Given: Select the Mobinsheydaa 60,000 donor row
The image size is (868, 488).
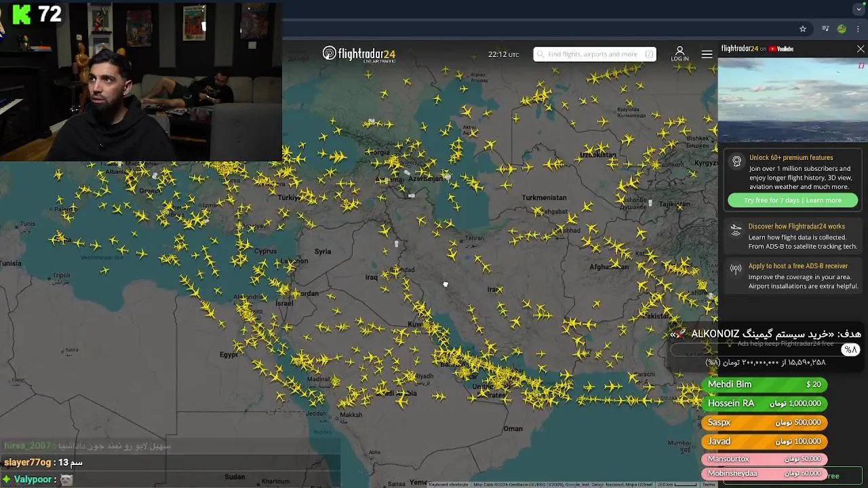Looking at the screenshot, I should (764, 473).
